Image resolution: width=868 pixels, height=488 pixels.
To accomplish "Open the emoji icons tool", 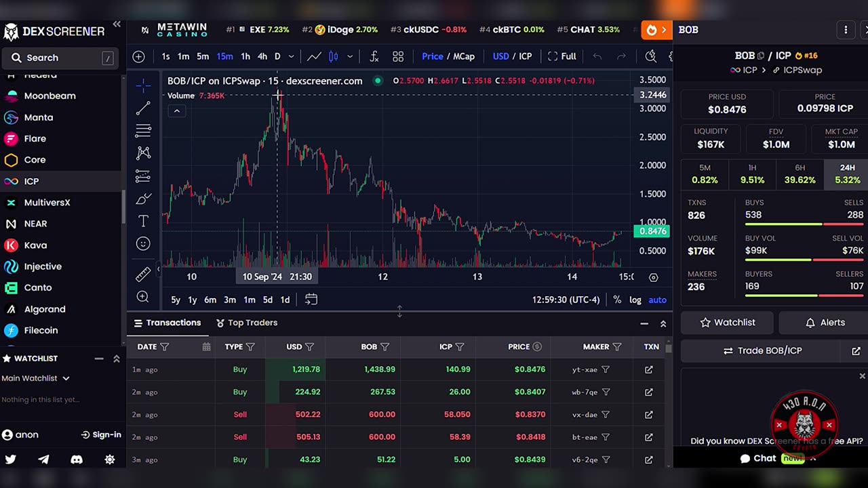I will coord(143,243).
